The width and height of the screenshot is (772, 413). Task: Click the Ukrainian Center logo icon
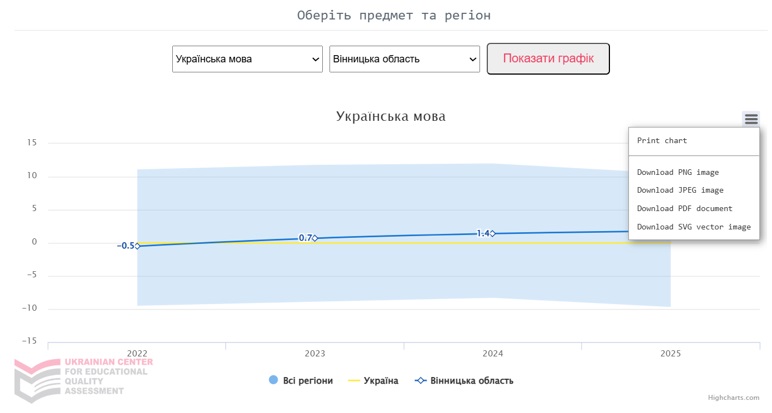[36, 379]
